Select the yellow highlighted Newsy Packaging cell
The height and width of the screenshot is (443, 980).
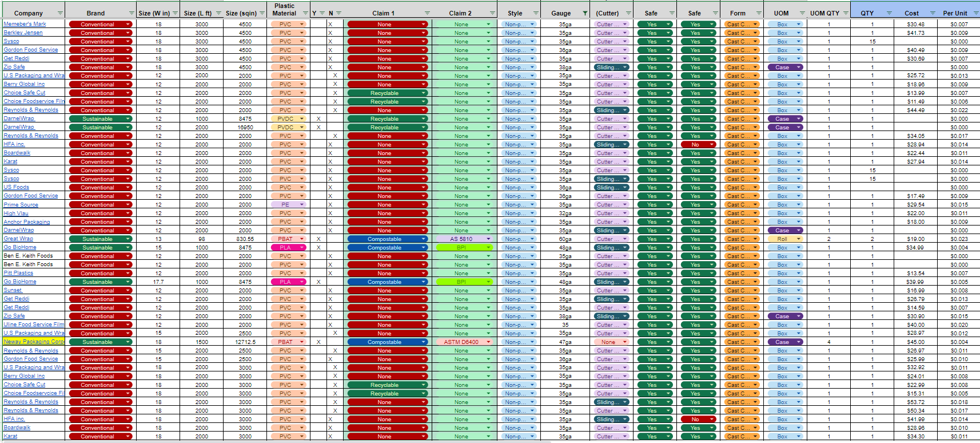pyautogui.click(x=34, y=342)
